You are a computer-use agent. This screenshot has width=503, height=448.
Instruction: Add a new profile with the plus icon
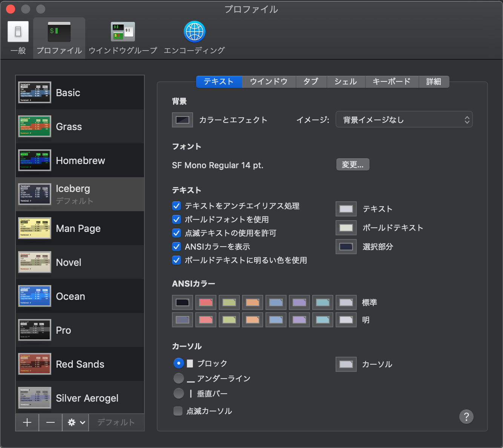tap(26, 422)
